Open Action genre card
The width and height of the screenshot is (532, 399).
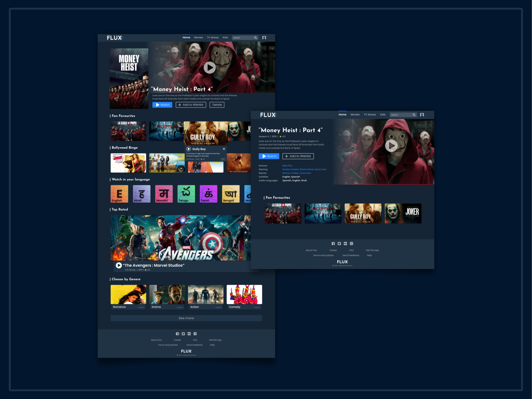tap(206, 297)
